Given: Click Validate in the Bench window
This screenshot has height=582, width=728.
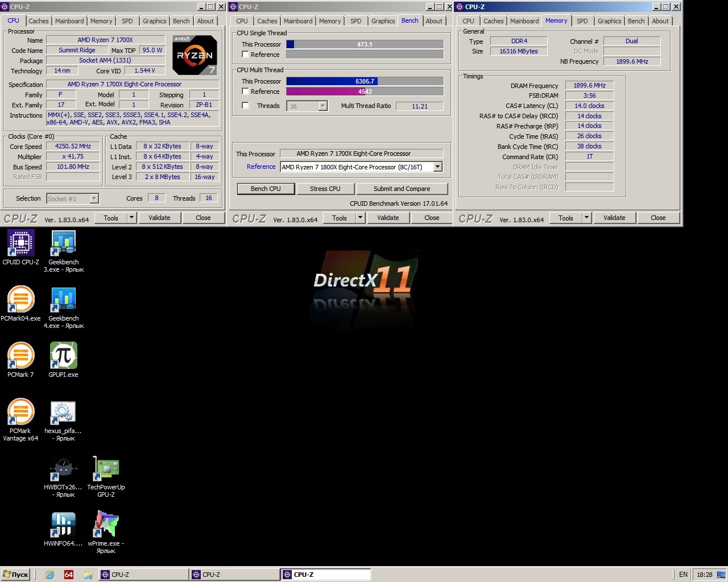Looking at the screenshot, I should (x=388, y=218).
